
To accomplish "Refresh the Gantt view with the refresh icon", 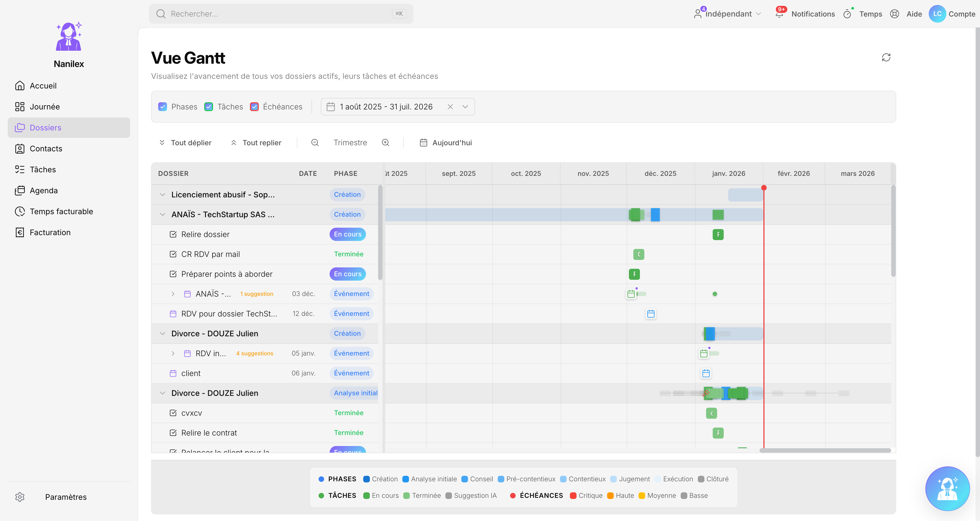I will (x=886, y=57).
